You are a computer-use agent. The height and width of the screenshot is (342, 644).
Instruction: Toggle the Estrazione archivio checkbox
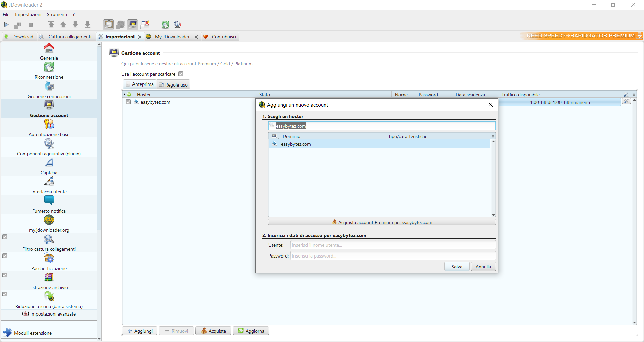(x=5, y=275)
